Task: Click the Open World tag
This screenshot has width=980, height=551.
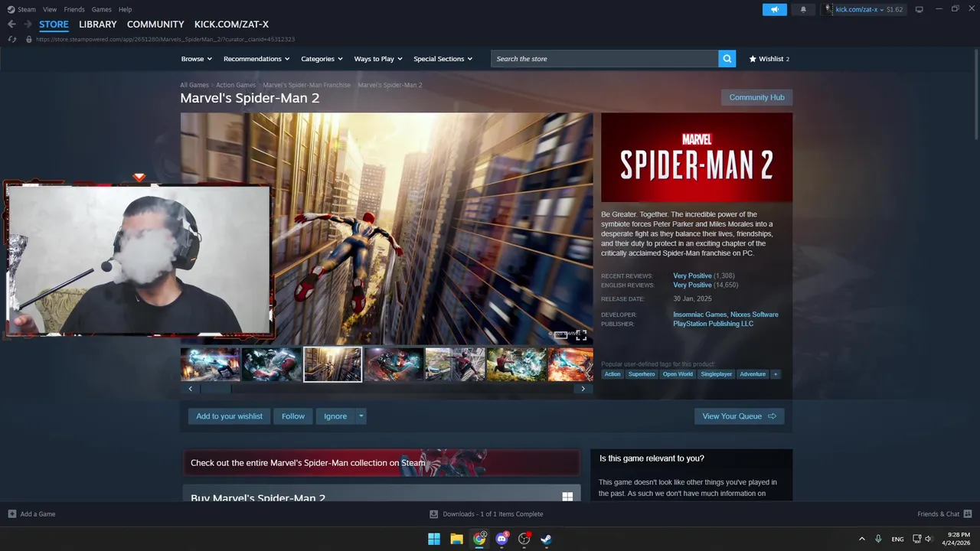Action: [x=678, y=374]
